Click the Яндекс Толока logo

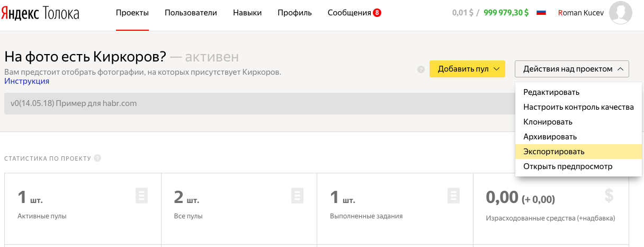click(40, 13)
